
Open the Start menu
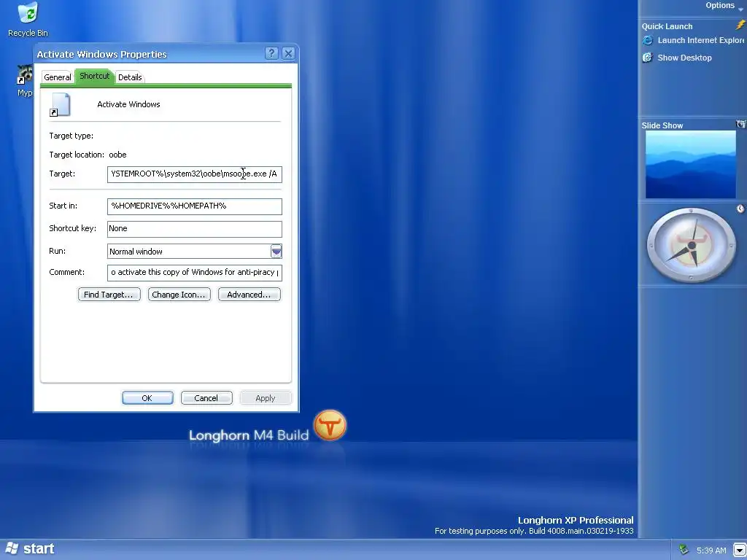point(29,549)
